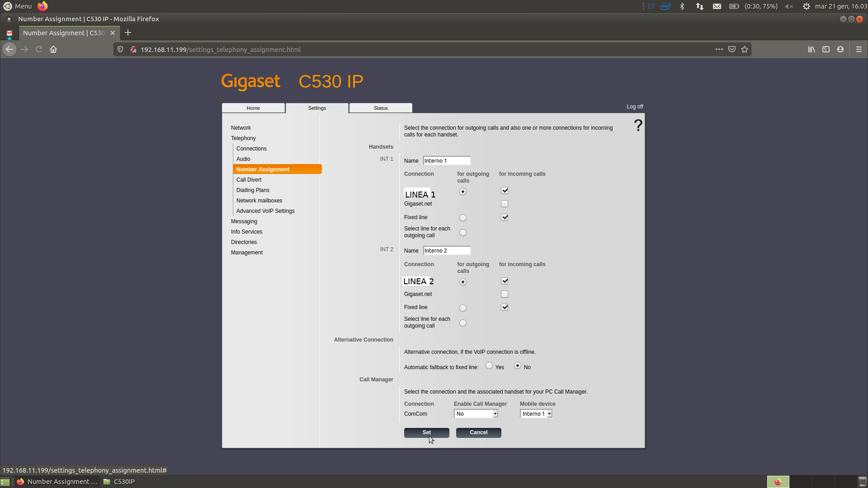Open Call Divert submenu item

coord(249,180)
